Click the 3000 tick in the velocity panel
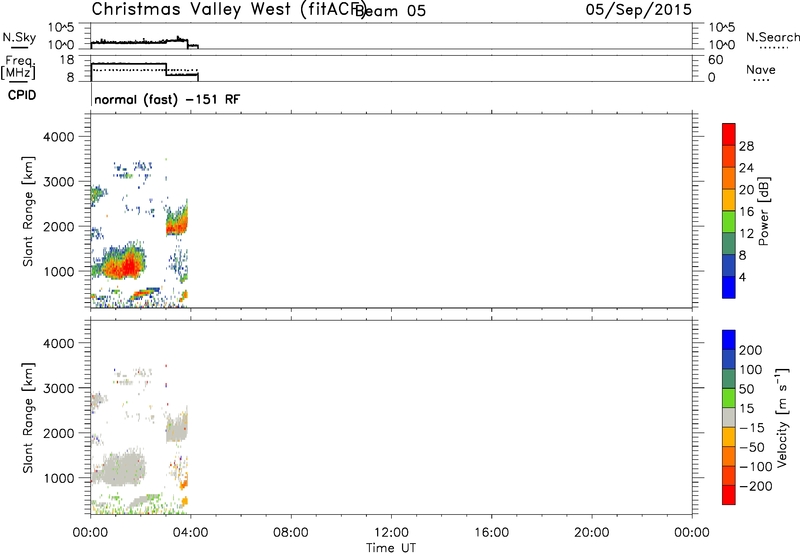 click(59, 388)
